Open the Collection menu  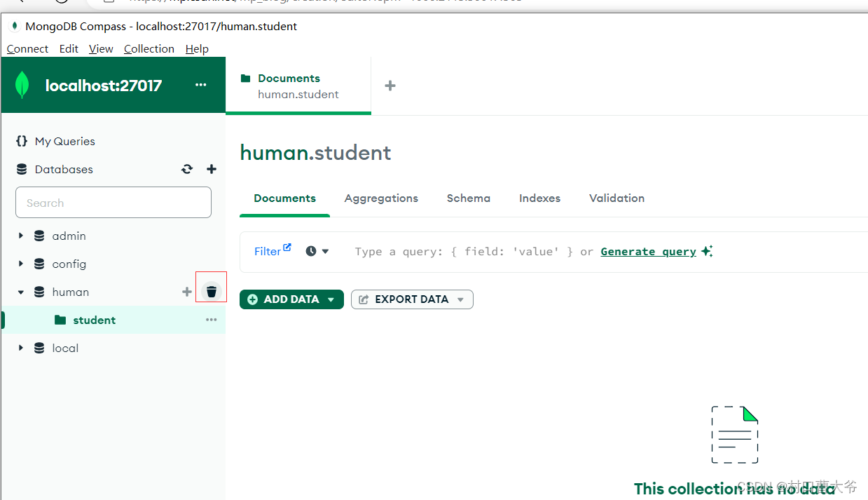pos(149,48)
